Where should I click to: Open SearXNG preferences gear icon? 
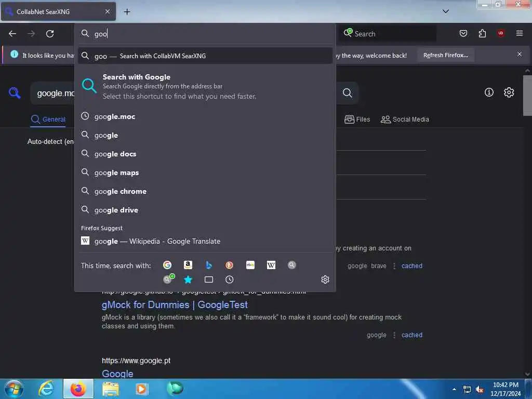click(509, 92)
